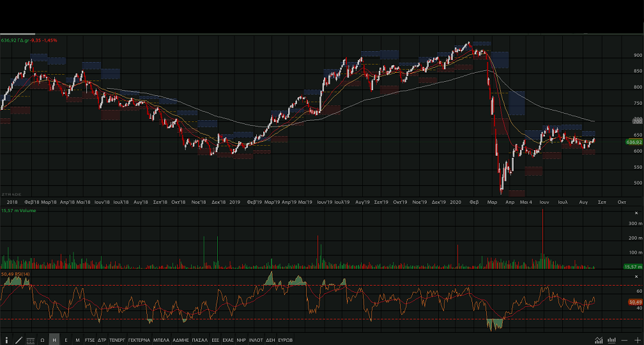Select the ΑΔΜΗΕ ticker shortcut

pyautogui.click(x=181, y=340)
